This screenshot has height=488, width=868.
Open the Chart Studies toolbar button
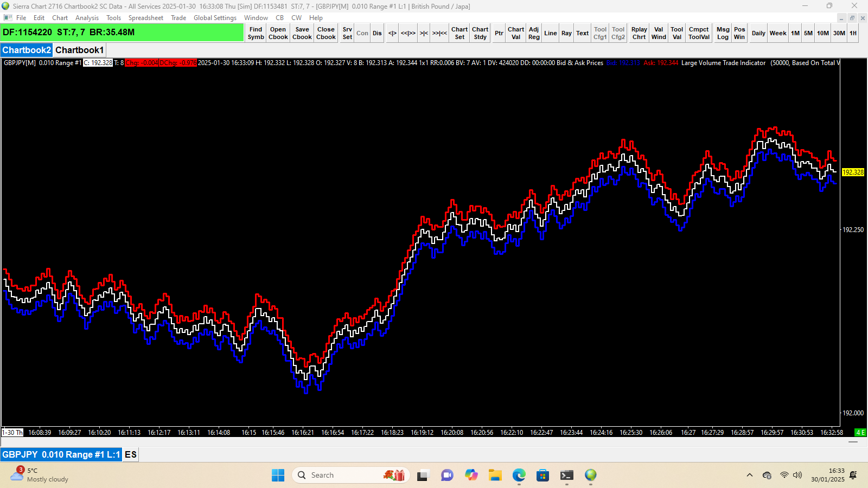[480, 33]
